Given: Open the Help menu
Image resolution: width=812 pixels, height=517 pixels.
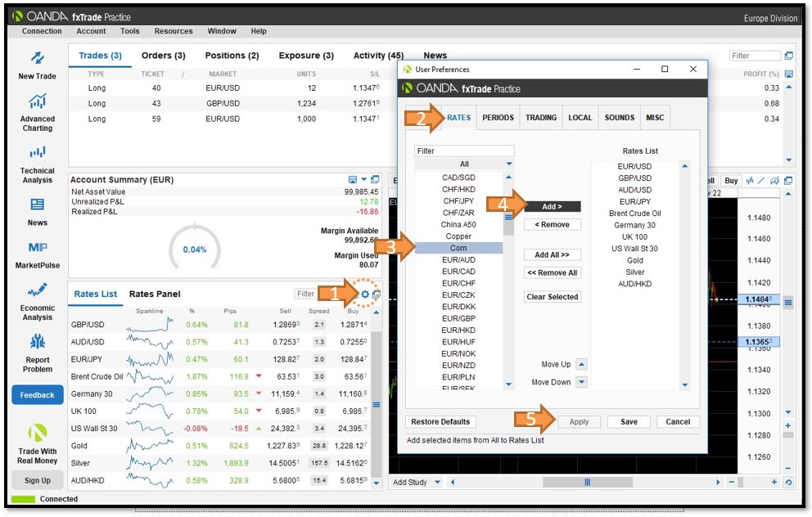Looking at the screenshot, I should tap(259, 31).
